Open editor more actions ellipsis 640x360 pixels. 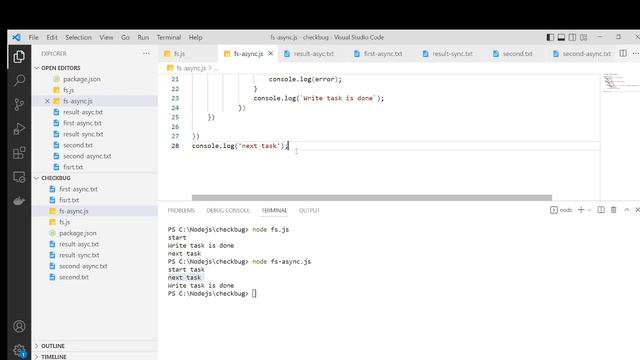tap(636, 53)
